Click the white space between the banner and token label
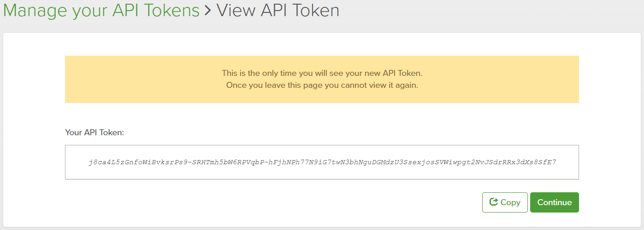Image resolution: width=644 pixels, height=230 pixels. pos(322,115)
